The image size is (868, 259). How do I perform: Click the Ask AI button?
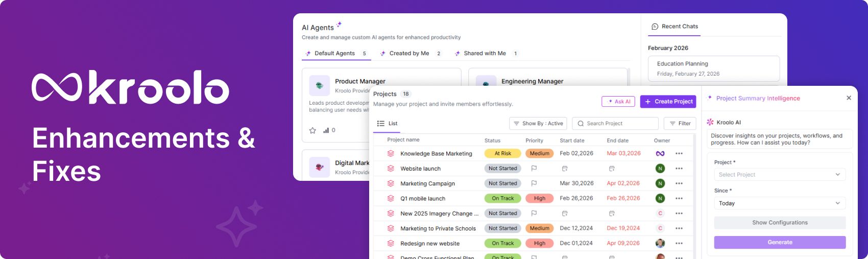coord(618,102)
